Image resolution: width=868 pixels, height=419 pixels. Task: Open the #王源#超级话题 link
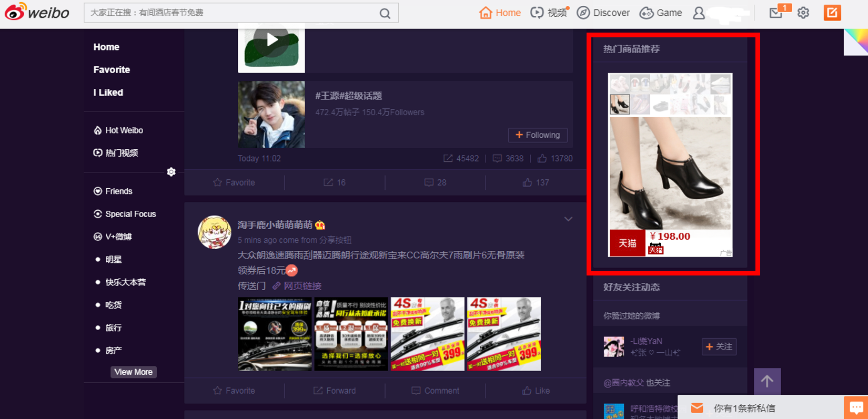click(348, 96)
